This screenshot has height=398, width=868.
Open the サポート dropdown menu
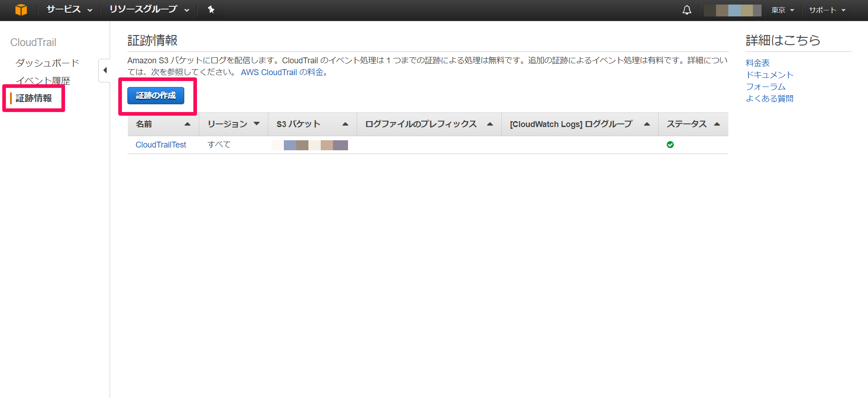tap(827, 10)
